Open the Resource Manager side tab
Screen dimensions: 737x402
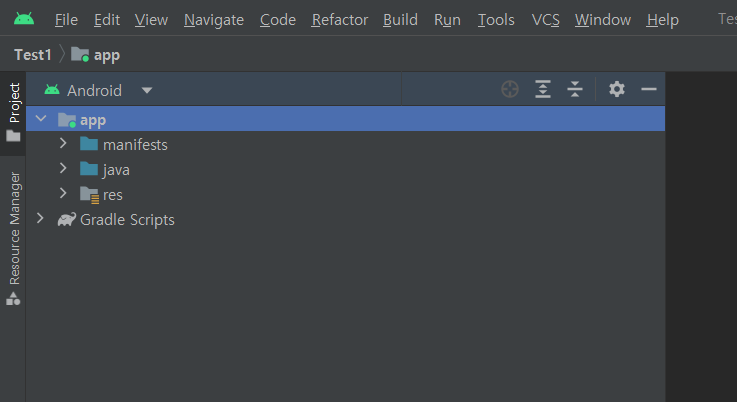(14, 238)
